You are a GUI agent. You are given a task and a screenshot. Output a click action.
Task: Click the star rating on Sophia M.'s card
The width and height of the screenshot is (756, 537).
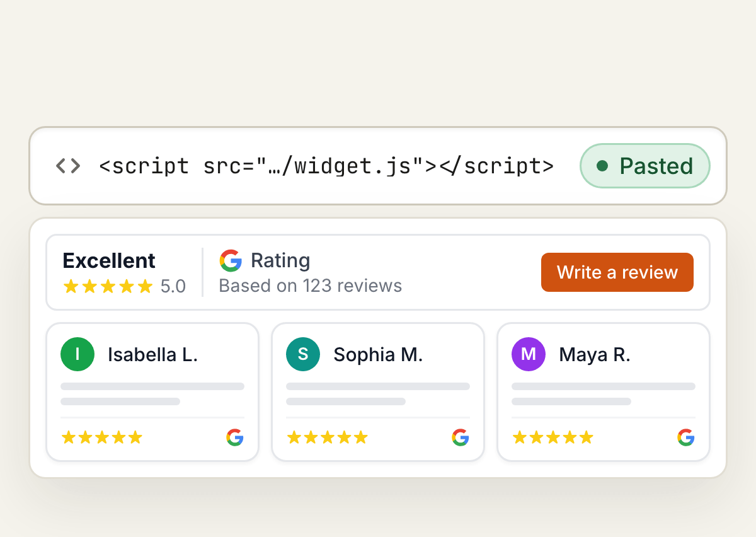(x=328, y=437)
